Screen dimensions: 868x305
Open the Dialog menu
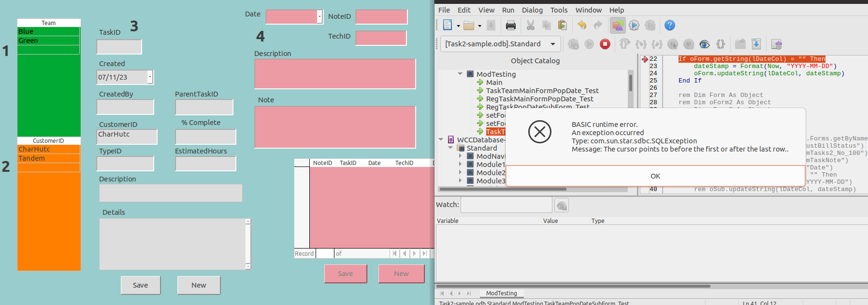pos(532,10)
